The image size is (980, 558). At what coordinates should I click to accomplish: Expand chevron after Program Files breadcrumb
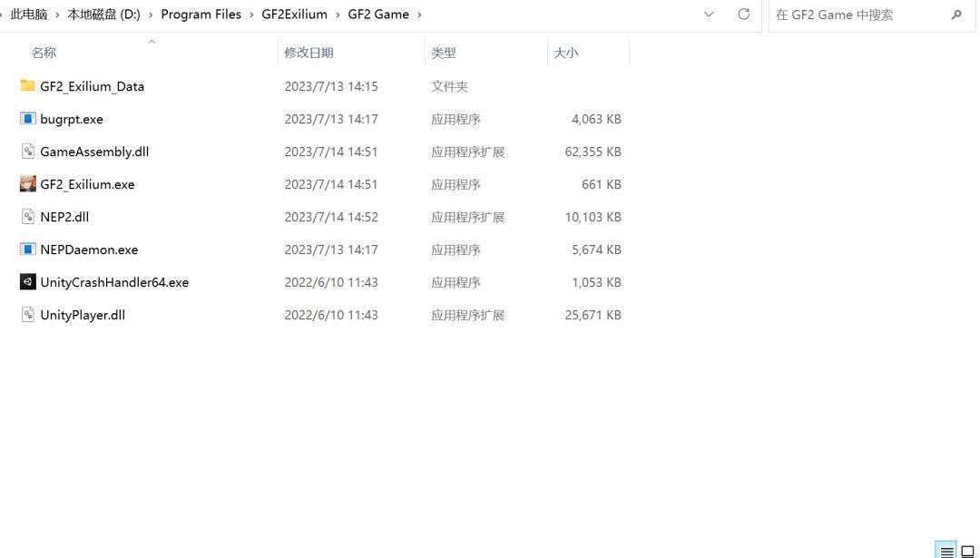click(x=251, y=15)
